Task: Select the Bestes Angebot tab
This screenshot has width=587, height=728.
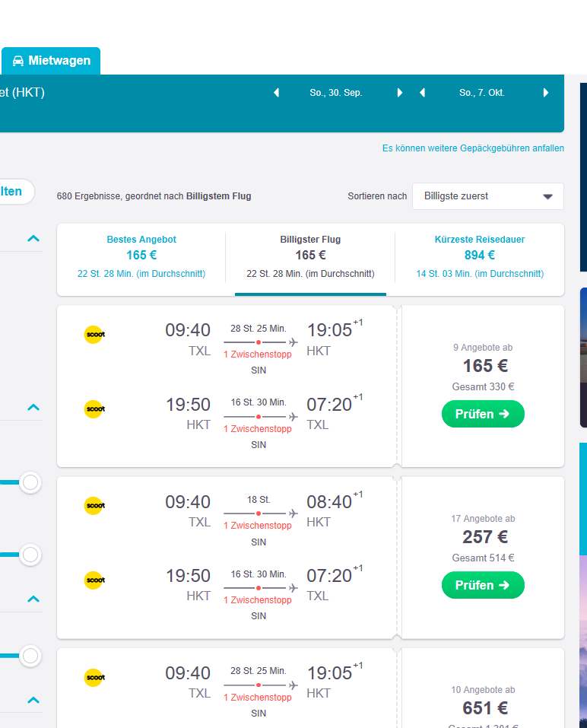Action: 141,256
